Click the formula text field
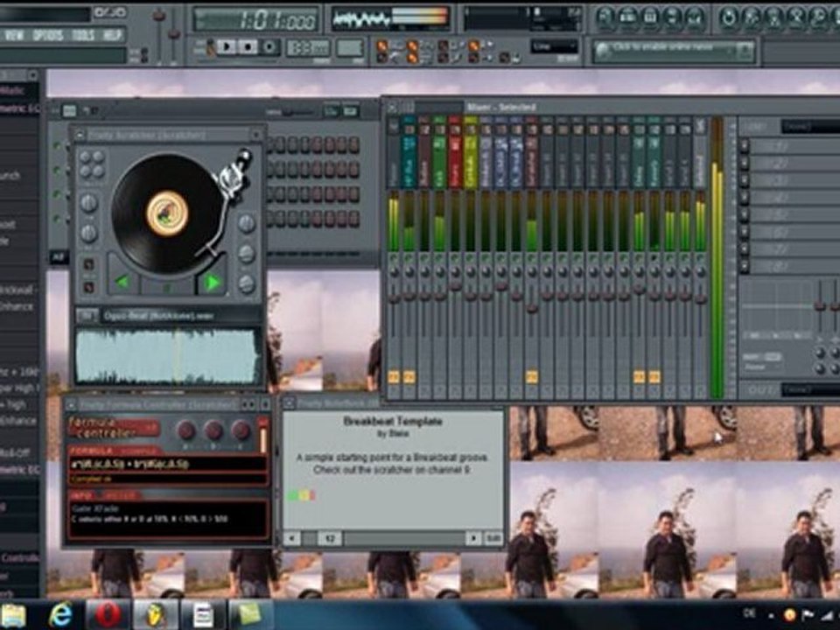Image resolution: width=840 pixels, height=630 pixels. point(168,464)
